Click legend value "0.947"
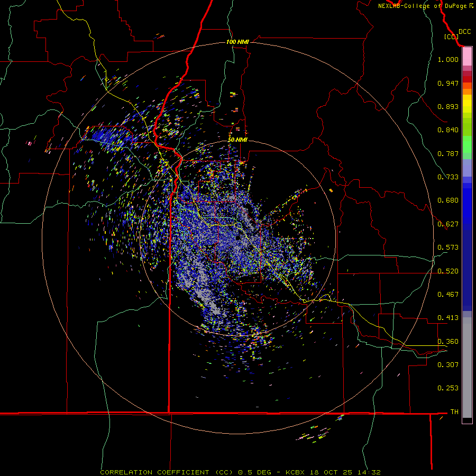This screenshot has width=476, height=476. (448, 83)
